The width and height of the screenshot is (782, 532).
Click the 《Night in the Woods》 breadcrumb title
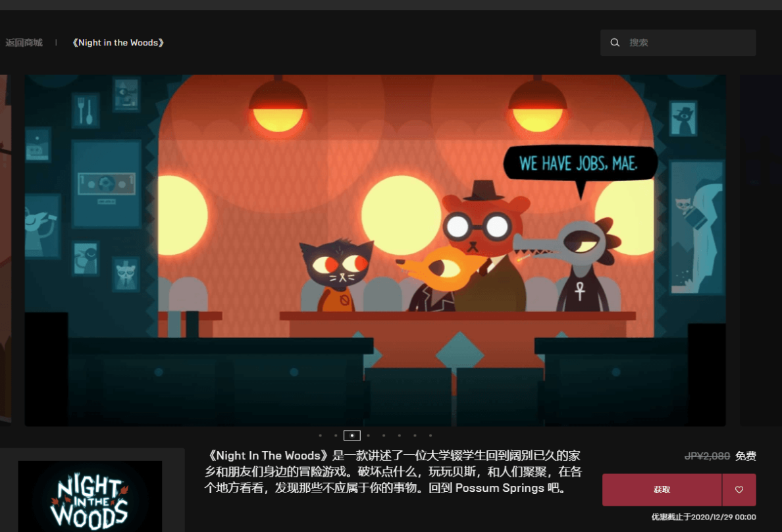point(118,42)
